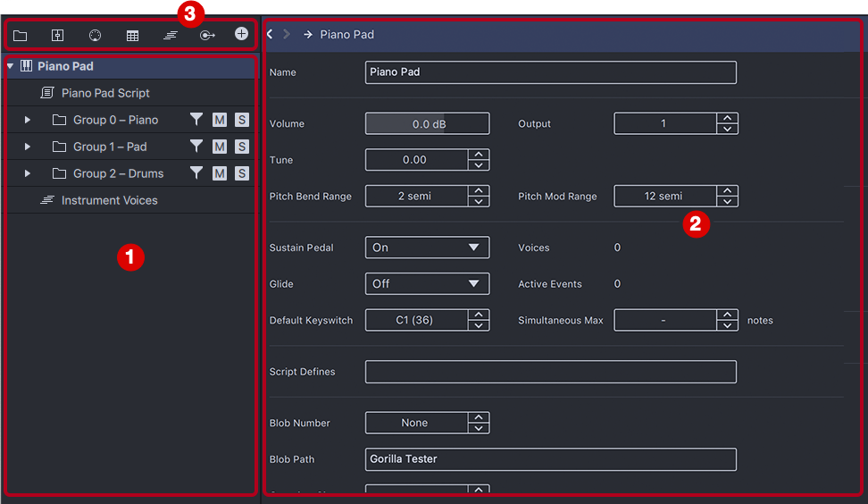Decrease Pitch Mod Range
Screen dimensions: 868x504
[x=728, y=202]
